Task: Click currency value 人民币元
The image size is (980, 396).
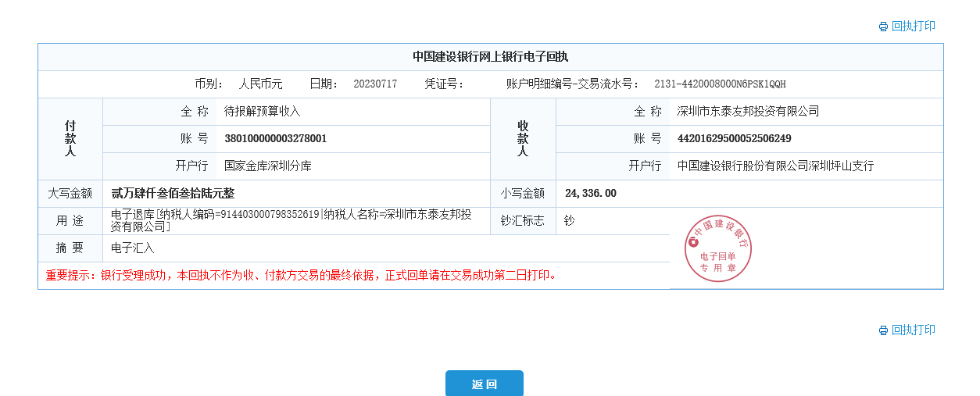Action: click(x=261, y=84)
